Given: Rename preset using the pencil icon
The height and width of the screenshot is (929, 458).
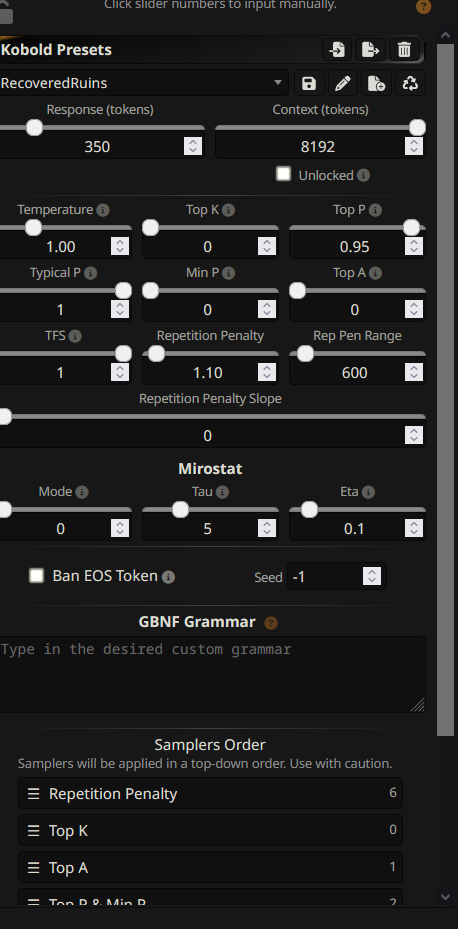Looking at the screenshot, I should (342, 84).
